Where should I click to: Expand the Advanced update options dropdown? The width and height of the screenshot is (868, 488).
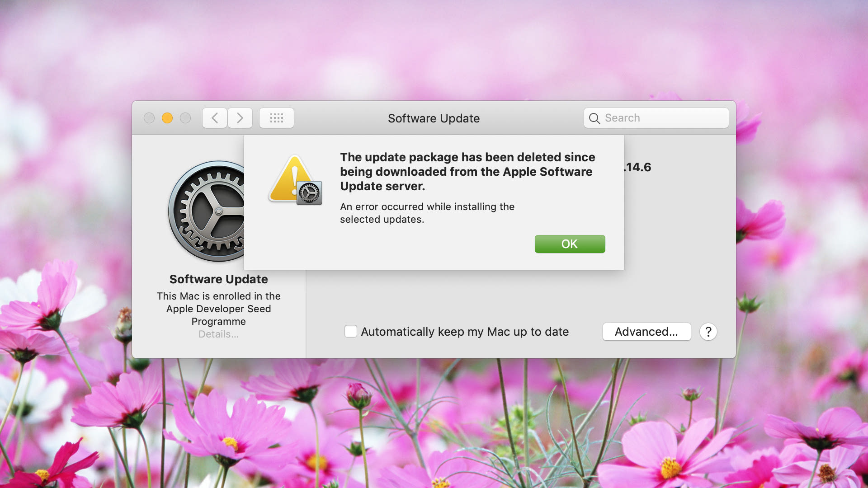646,332
